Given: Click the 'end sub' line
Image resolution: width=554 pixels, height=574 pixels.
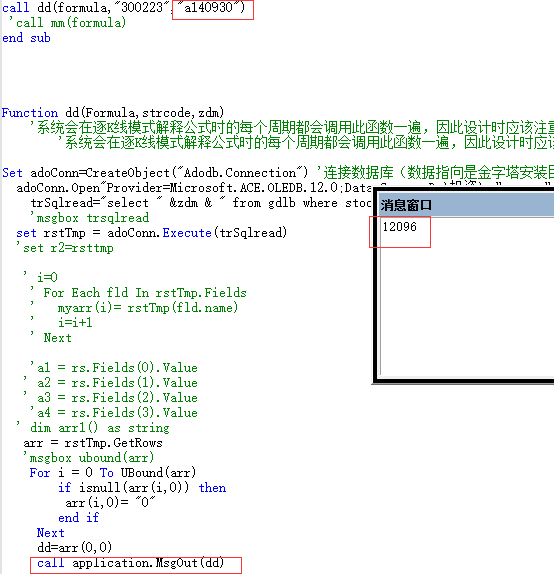Looking at the screenshot, I should coord(26,38).
